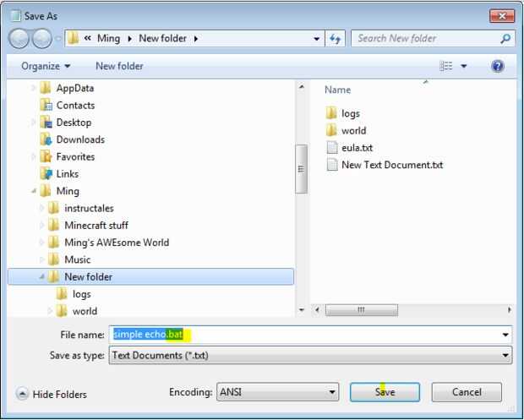Click the logs folder icon in file list
This screenshot has width=524, height=420.
tap(331, 113)
